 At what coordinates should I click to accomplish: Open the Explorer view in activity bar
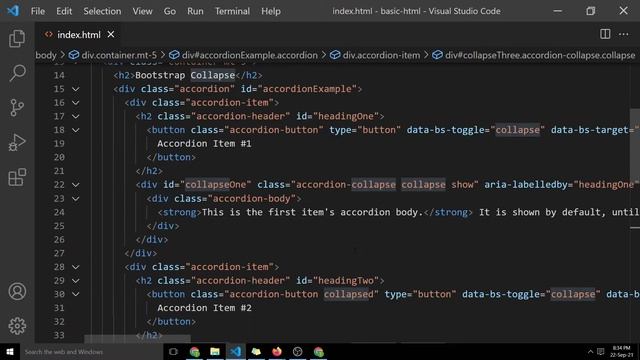[x=17, y=38]
